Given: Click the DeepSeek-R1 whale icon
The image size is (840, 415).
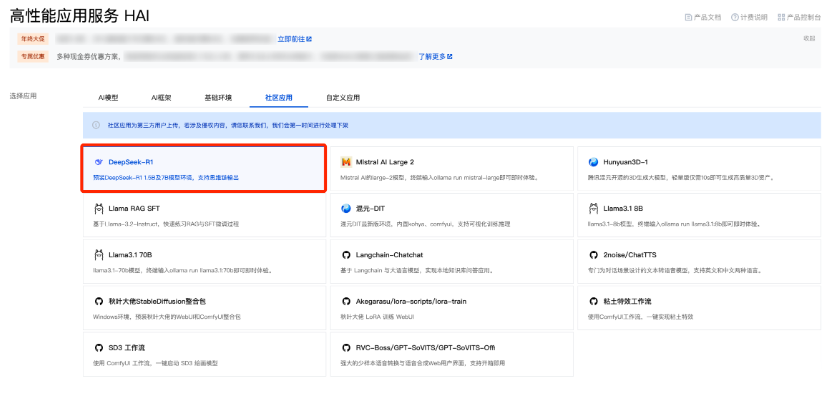Looking at the screenshot, I should coord(98,162).
